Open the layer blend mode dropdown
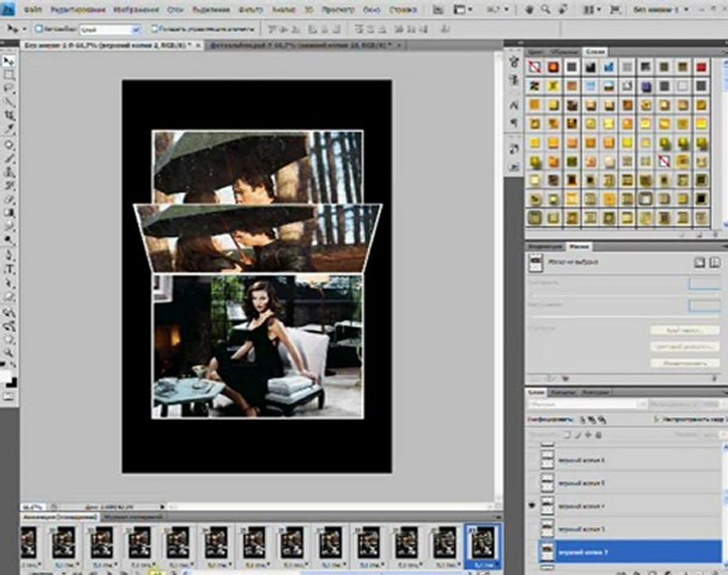This screenshot has width=728, height=575. point(588,404)
